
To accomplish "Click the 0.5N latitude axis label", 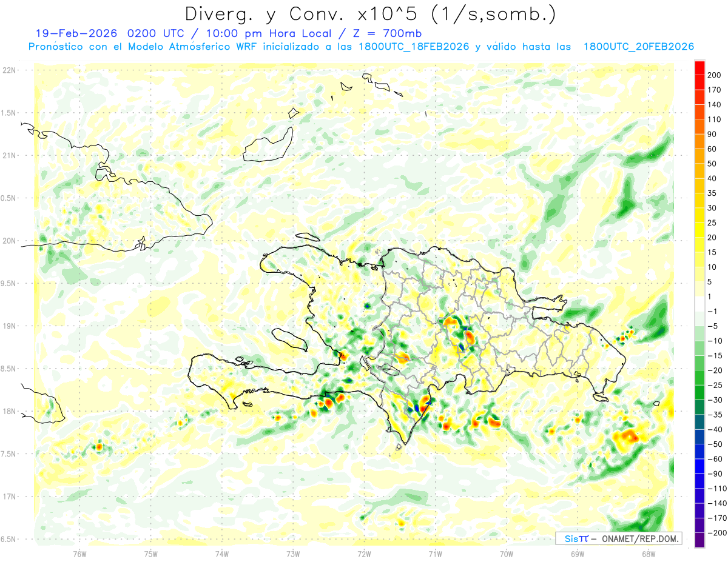I will tap(8, 198).
